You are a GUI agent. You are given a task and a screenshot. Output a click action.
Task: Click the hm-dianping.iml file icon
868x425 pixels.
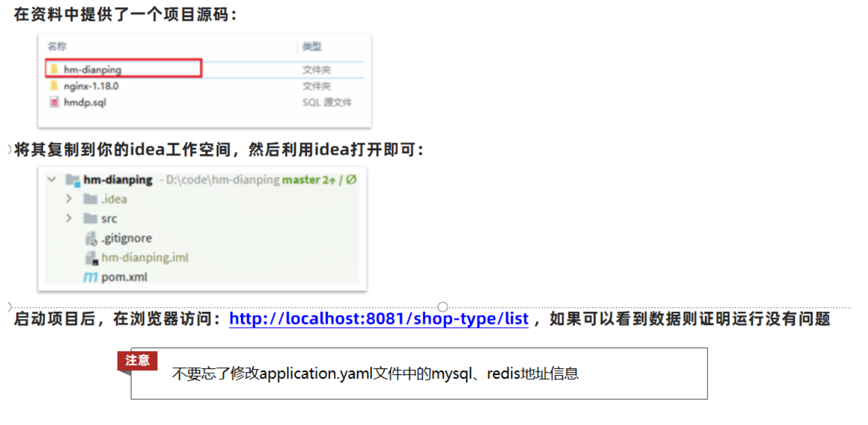pyautogui.click(x=91, y=258)
